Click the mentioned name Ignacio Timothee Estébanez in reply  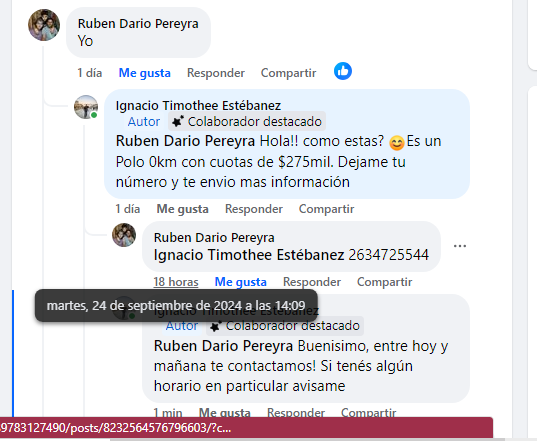(249, 255)
